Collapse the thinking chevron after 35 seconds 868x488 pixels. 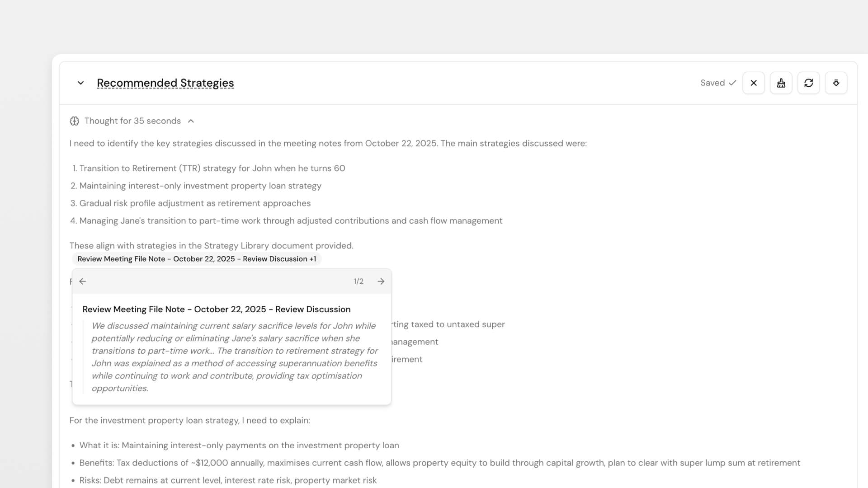point(191,121)
